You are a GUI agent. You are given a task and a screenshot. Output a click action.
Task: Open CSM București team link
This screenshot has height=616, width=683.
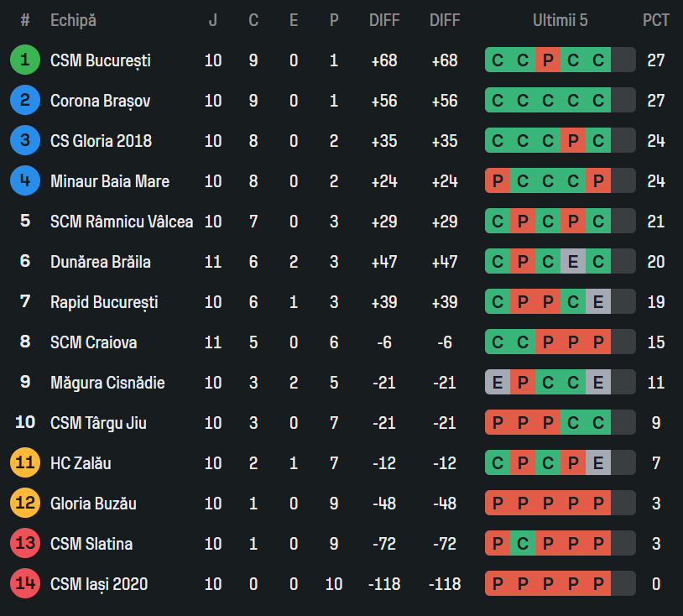tap(100, 60)
